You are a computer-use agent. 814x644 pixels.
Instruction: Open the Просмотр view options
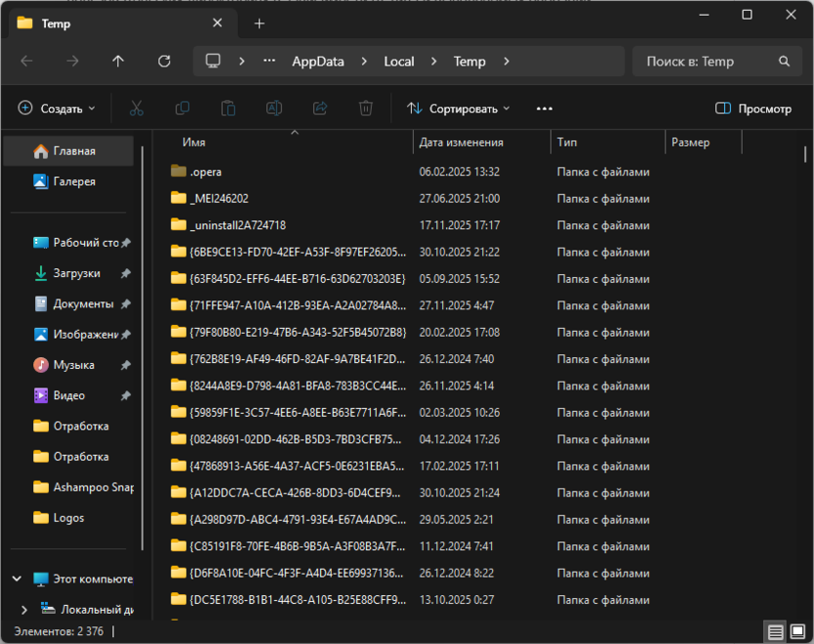click(x=753, y=109)
